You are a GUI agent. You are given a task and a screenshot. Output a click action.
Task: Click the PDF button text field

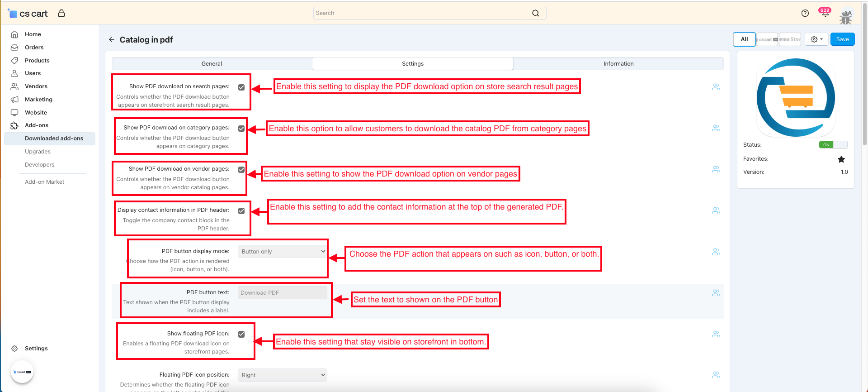pos(282,293)
